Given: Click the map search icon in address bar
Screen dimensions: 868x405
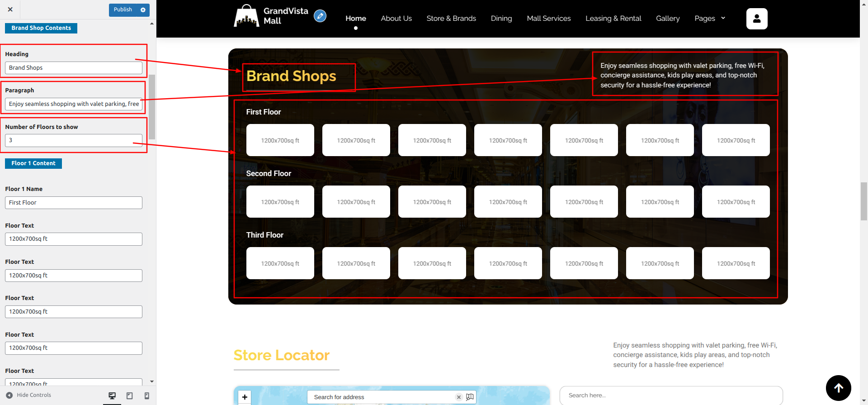Looking at the screenshot, I should [470, 397].
